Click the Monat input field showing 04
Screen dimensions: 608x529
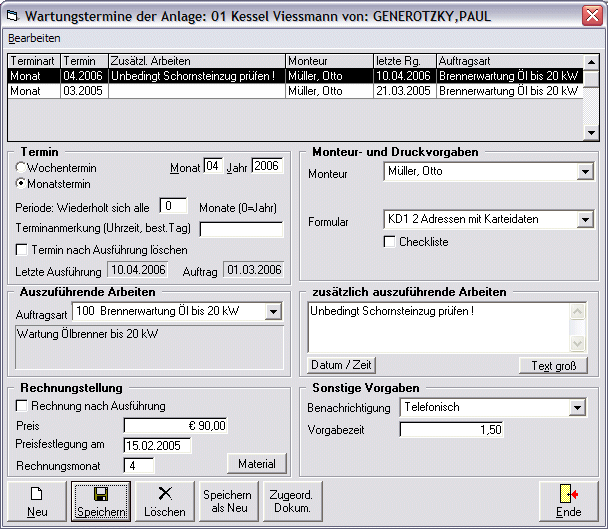tap(213, 166)
